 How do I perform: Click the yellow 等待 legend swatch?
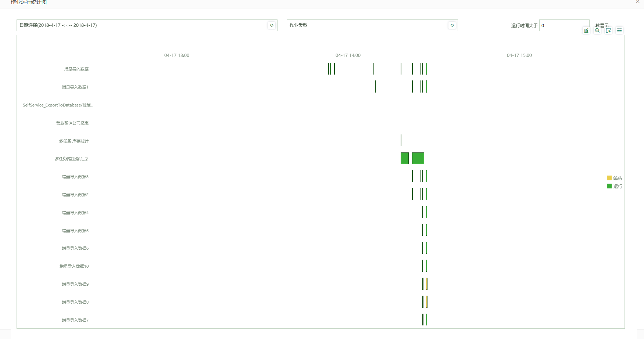pyautogui.click(x=609, y=178)
